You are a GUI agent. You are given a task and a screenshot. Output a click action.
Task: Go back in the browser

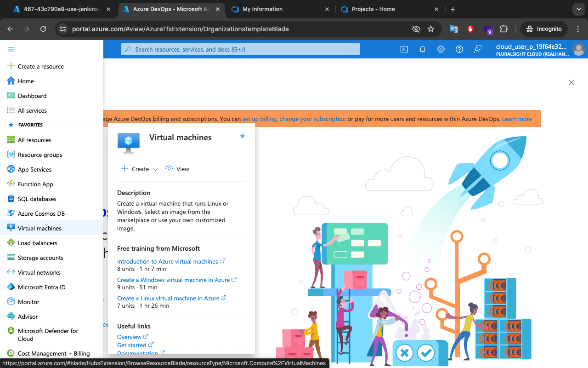click(x=10, y=29)
